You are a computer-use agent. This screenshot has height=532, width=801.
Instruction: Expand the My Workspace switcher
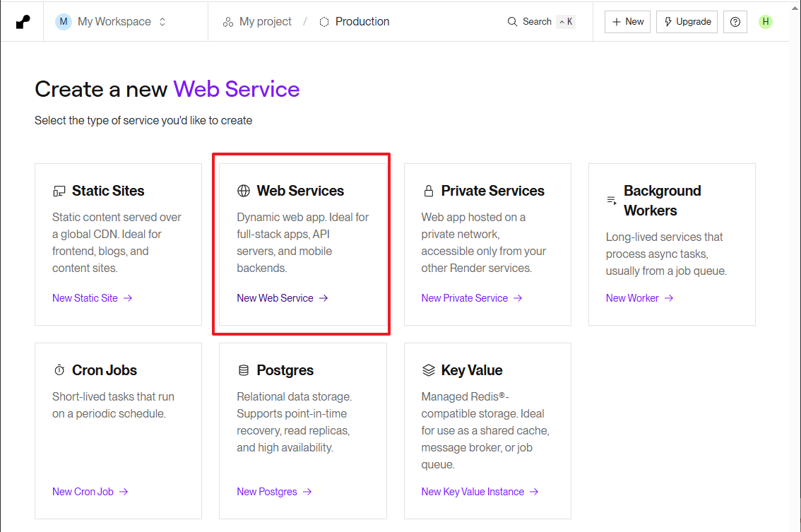113,22
